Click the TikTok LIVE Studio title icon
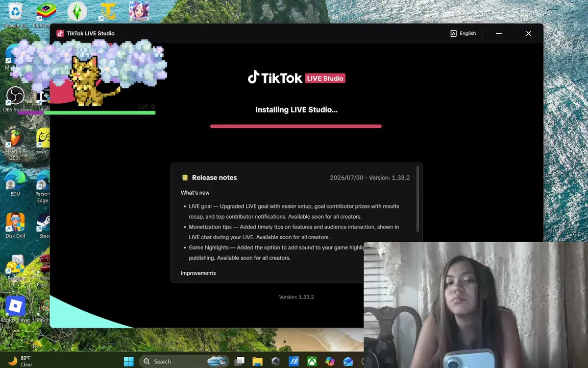588x368 pixels. point(60,33)
